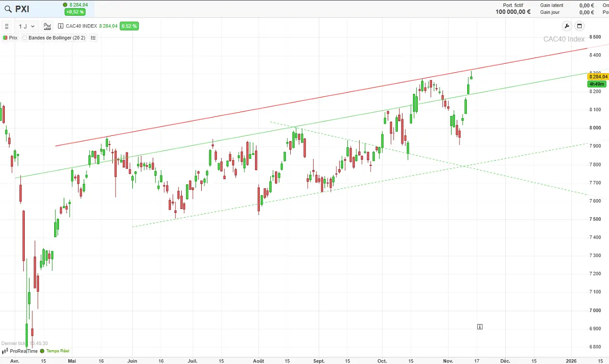Open Port. fictif showing 100 000,00 €
Image resolution: width=609 pixels, height=364 pixels.
coord(513,9)
